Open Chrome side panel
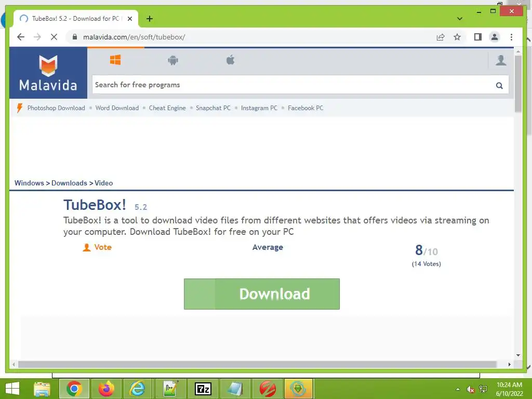Image resolution: width=532 pixels, height=399 pixels. pyautogui.click(x=478, y=37)
